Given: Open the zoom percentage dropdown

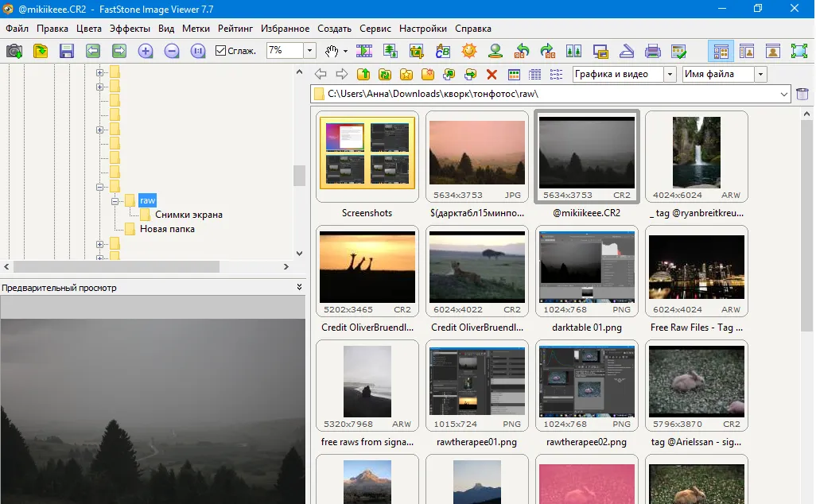Looking at the screenshot, I should coord(309,50).
